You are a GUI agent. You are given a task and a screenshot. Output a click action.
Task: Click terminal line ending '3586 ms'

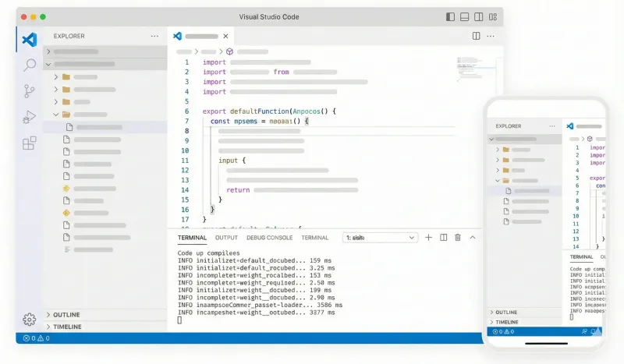click(x=260, y=305)
